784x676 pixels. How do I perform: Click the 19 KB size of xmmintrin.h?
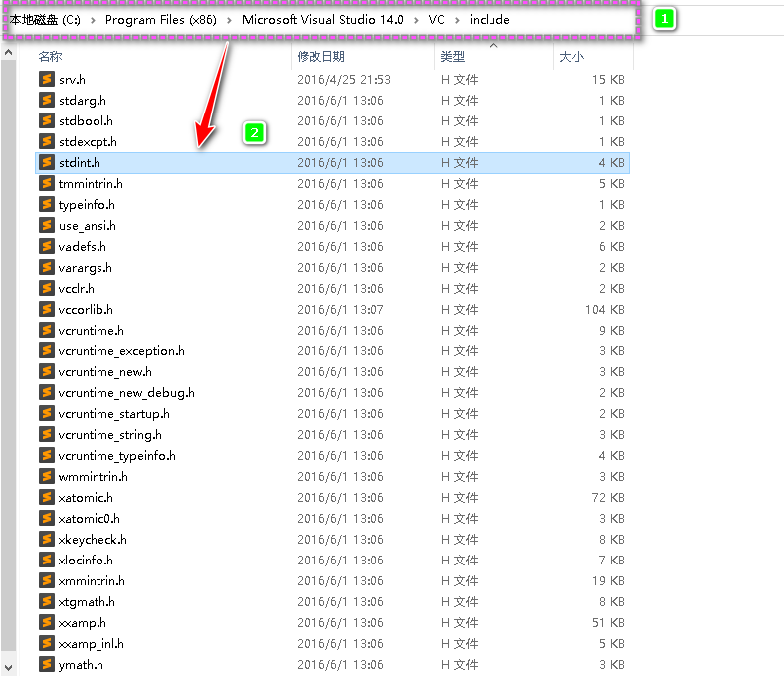608,581
